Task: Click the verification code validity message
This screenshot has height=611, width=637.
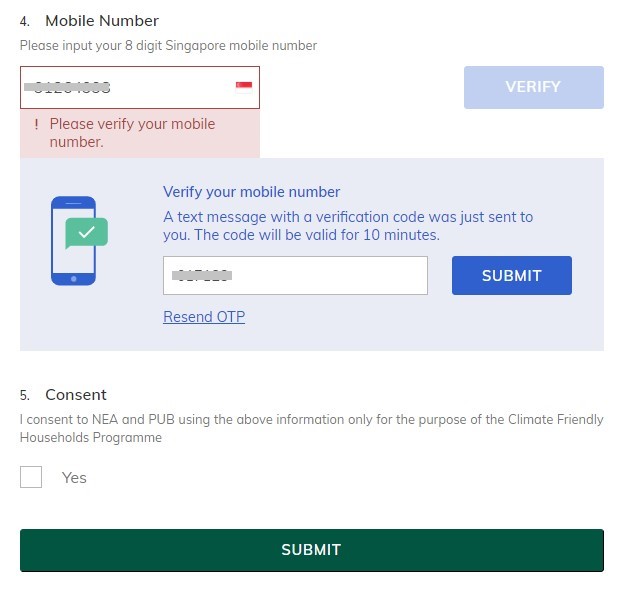Action: click(348, 226)
